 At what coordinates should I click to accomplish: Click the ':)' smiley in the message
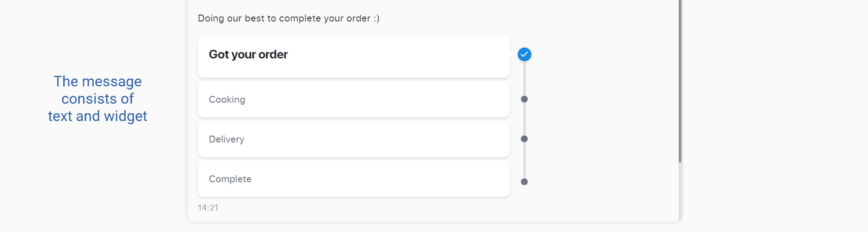[376, 18]
